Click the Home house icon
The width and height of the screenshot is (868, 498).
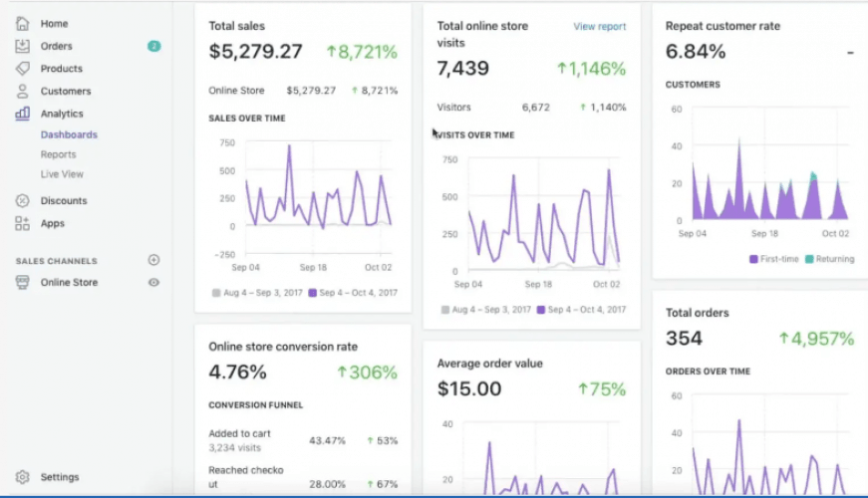22,23
